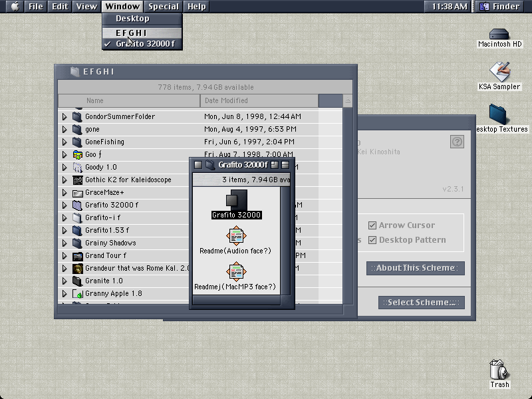This screenshot has width=532, height=399.
Task: Expand the GraceMaze+ disclosure triangle
Action: coord(65,193)
